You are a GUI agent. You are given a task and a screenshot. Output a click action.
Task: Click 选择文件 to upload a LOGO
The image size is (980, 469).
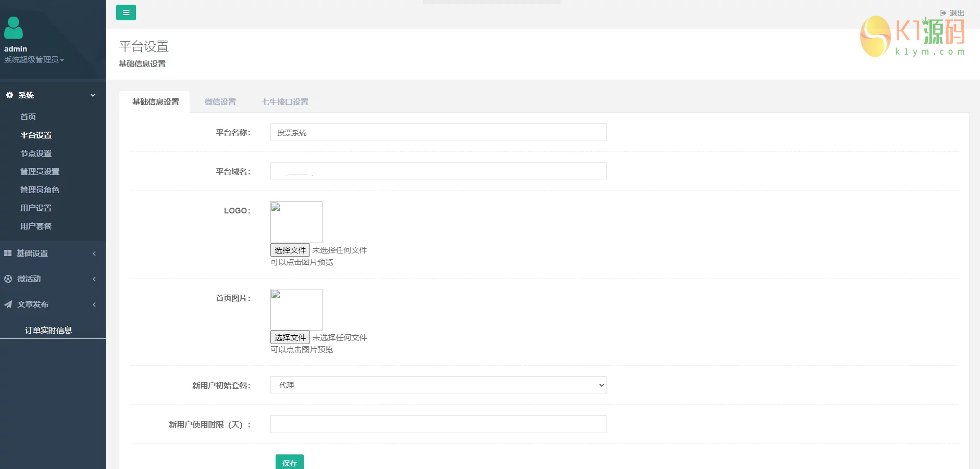(289, 250)
